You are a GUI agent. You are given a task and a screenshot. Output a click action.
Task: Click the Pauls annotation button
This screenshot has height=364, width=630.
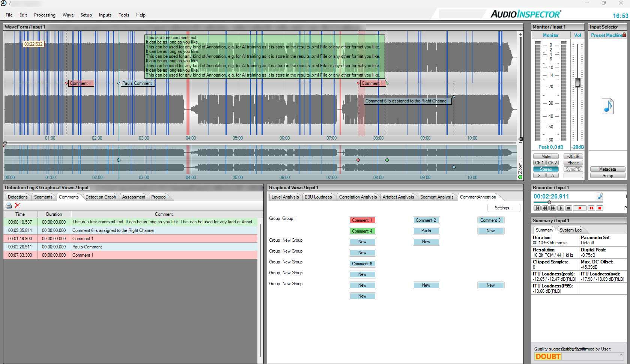426,231
